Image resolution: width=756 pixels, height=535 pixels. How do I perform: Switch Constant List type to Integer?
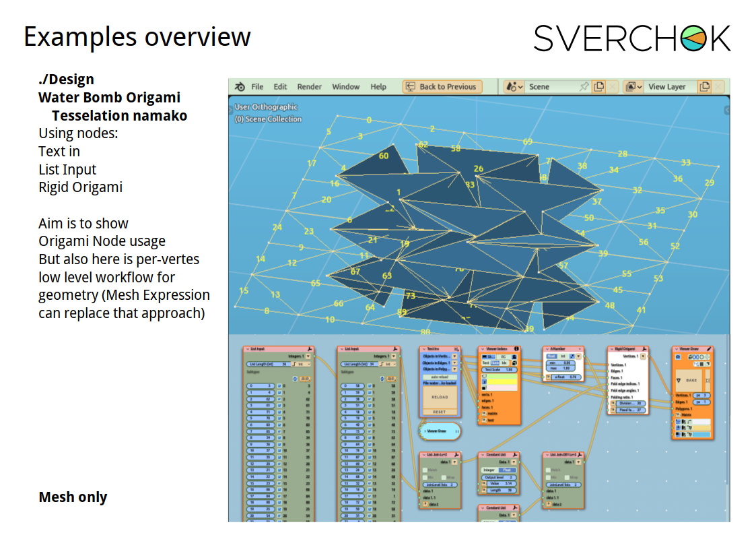point(489,470)
